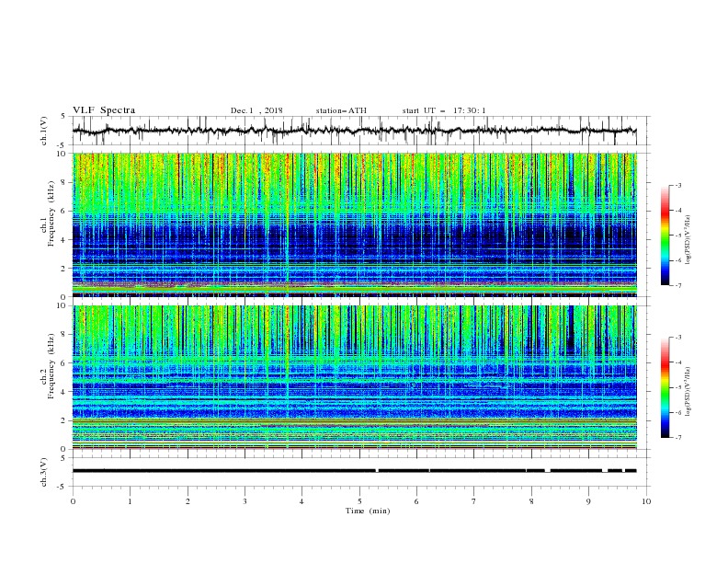Click time axis tick label "2"
728x563 pixels.
[x=188, y=501]
